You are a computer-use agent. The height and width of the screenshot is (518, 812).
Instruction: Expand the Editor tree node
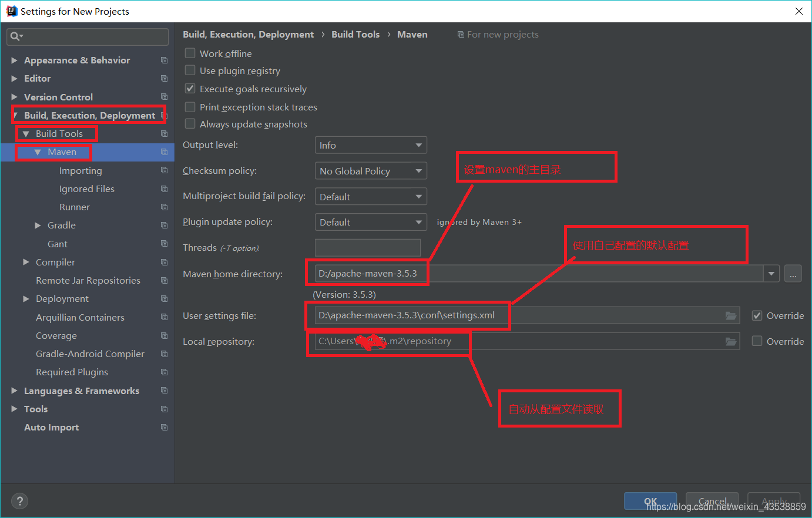pyautogui.click(x=15, y=79)
